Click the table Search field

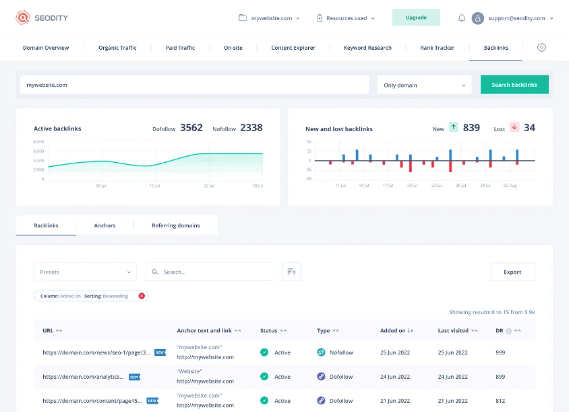tap(209, 272)
